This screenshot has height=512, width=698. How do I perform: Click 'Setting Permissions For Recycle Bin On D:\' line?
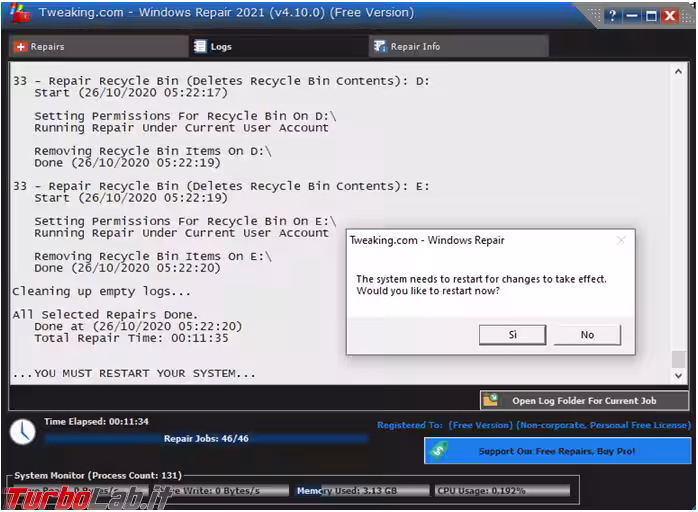[x=185, y=116]
